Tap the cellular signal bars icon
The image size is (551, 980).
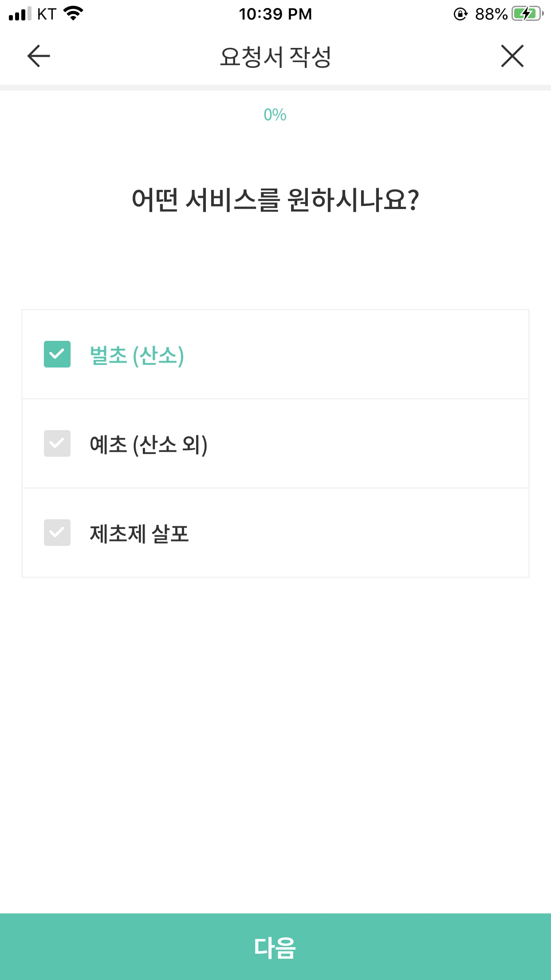[20, 14]
